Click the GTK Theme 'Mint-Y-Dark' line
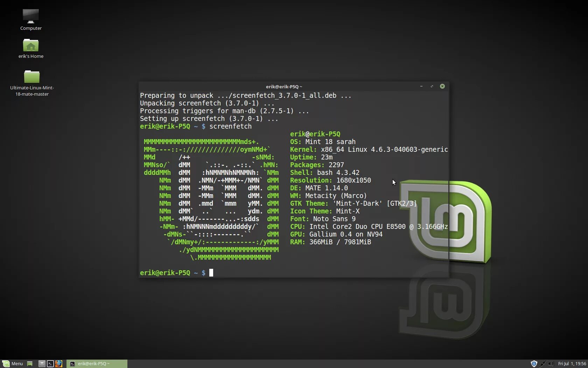 tap(353, 203)
